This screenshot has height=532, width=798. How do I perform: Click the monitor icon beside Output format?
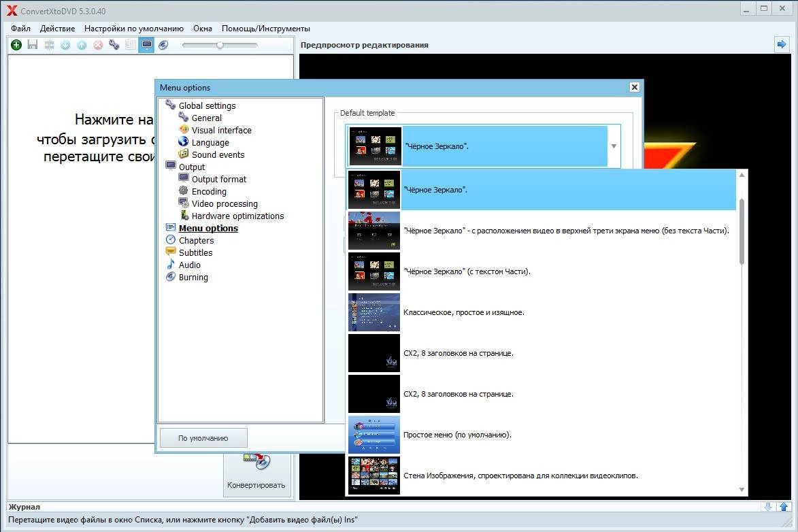click(184, 178)
